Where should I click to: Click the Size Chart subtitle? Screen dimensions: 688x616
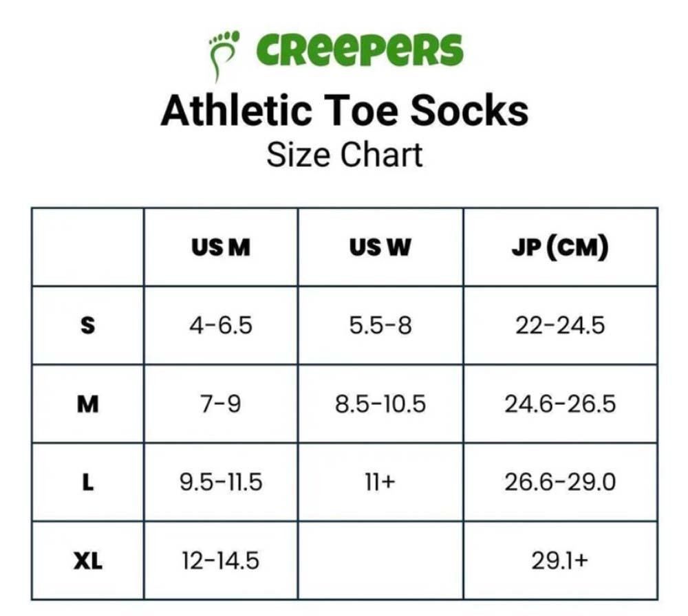(x=344, y=155)
